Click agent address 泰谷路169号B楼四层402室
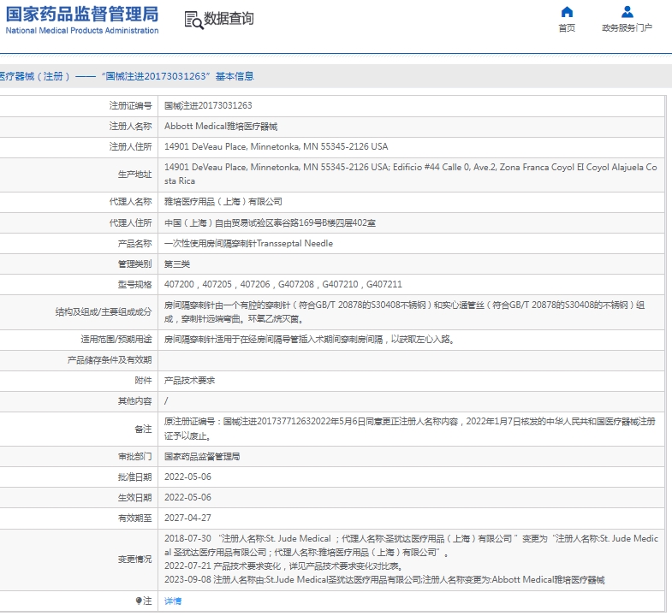672x616 pixels. 270,222
